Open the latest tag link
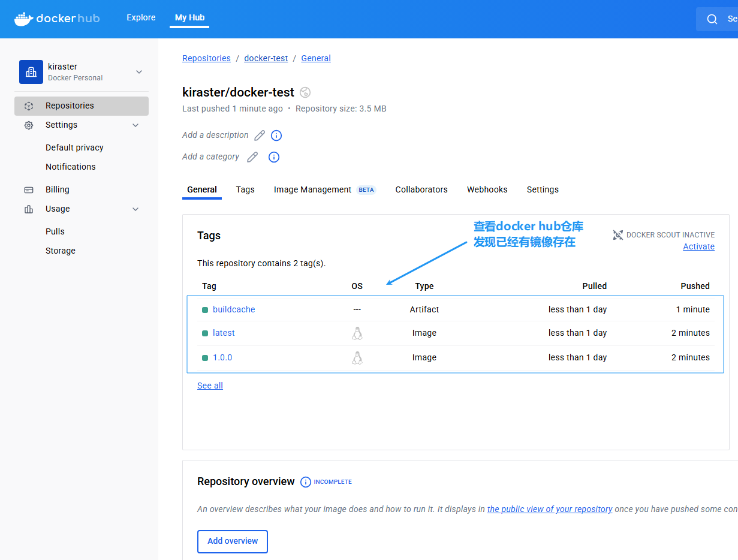Screen dimensions: 738x560 pos(224,333)
